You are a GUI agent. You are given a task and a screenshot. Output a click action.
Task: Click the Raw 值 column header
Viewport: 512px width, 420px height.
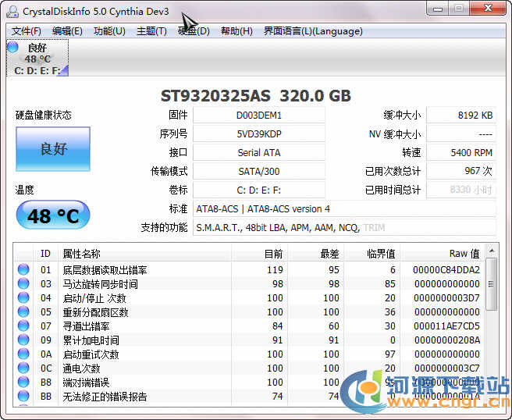[464, 254]
